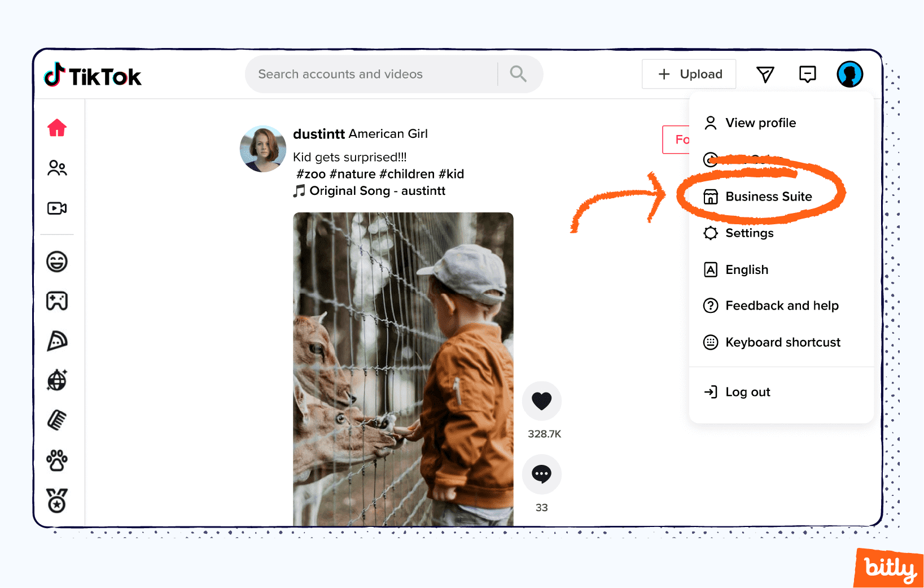This screenshot has width=924, height=588.
Task: Choose English language menu item
Action: pyautogui.click(x=781, y=269)
